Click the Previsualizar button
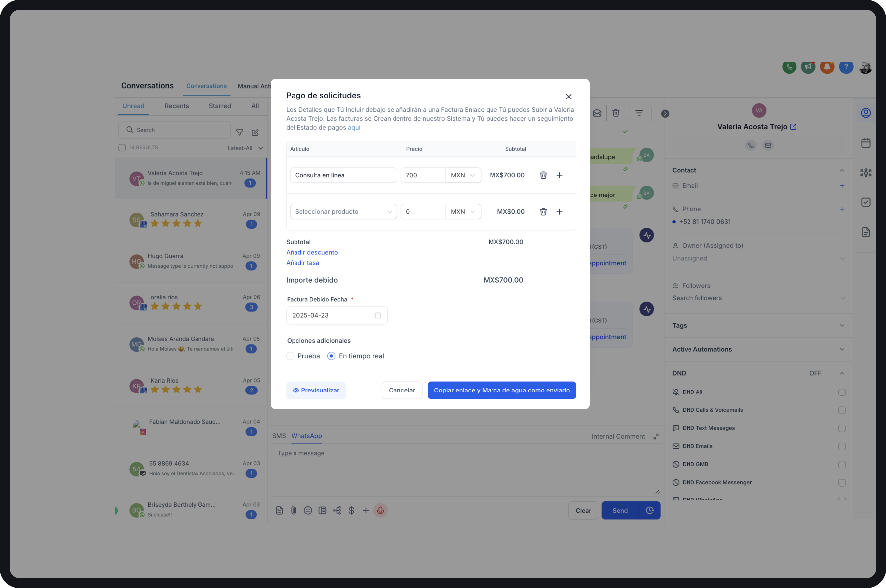 pos(316,391)
